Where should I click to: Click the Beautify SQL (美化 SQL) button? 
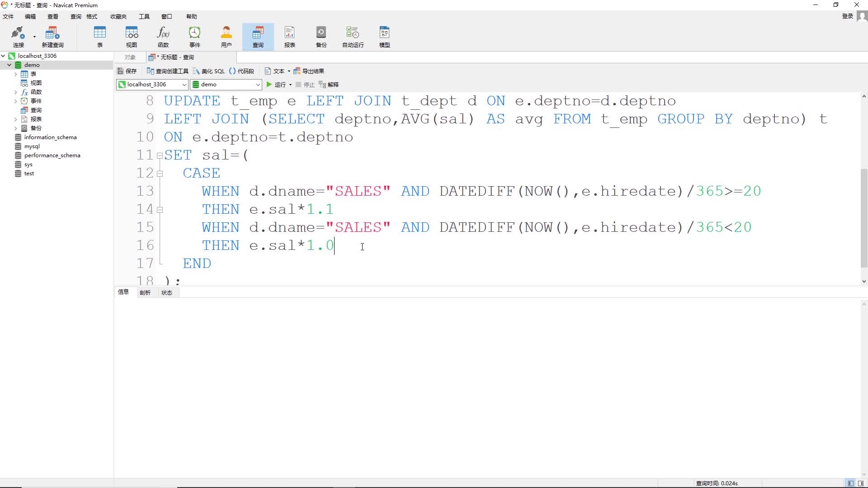208,71
